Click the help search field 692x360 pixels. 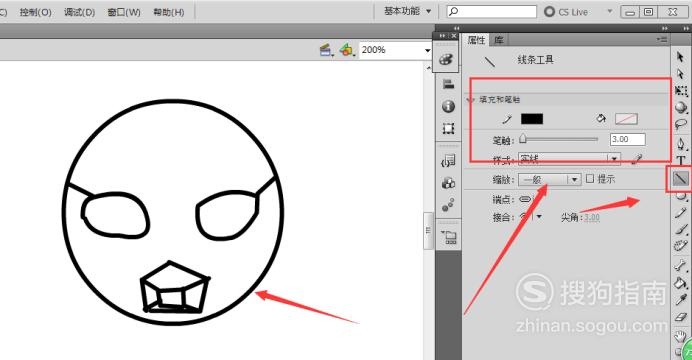[x=492, y=11]
